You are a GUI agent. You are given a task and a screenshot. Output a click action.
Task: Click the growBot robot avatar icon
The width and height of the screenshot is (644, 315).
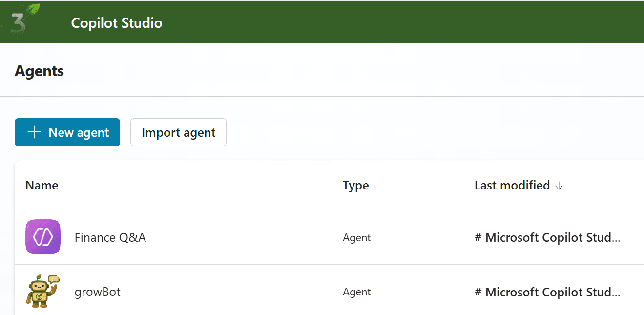point(43,292)
